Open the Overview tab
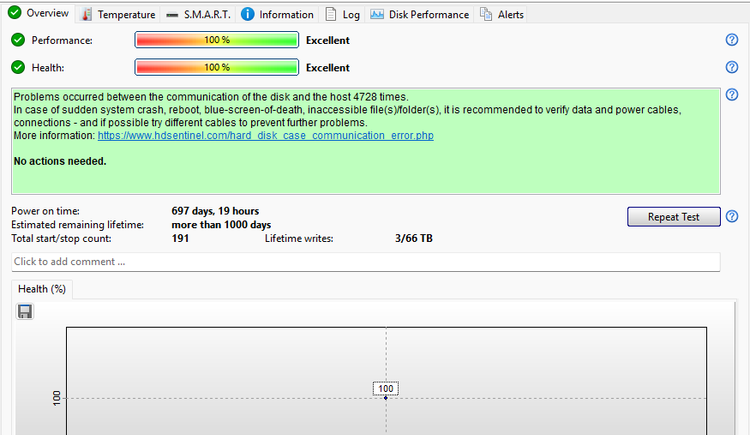The height and width of the screenshot is (435, 750). 40,13
